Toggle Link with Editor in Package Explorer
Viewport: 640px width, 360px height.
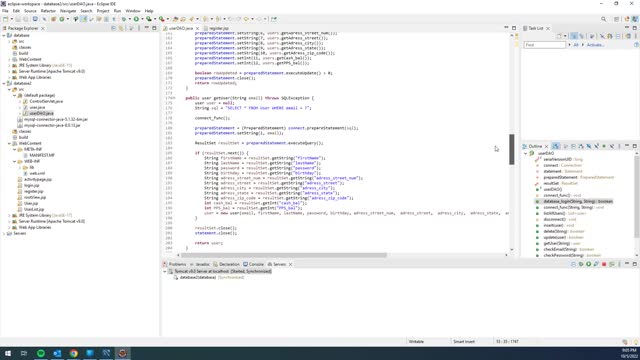tap(121, 28)
